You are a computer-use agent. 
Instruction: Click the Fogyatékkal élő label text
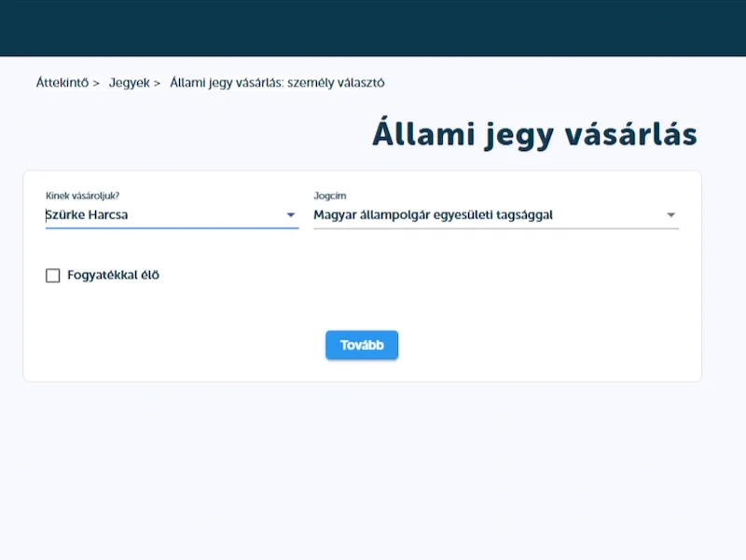click(x=113, y=276)
